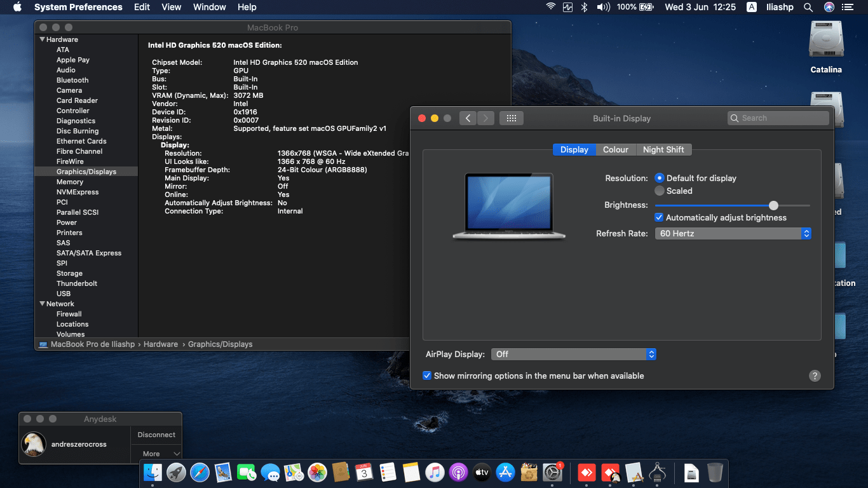Open the View menu
The height and width of the screenshot is (488, 868).
click(x=172, y=7)
